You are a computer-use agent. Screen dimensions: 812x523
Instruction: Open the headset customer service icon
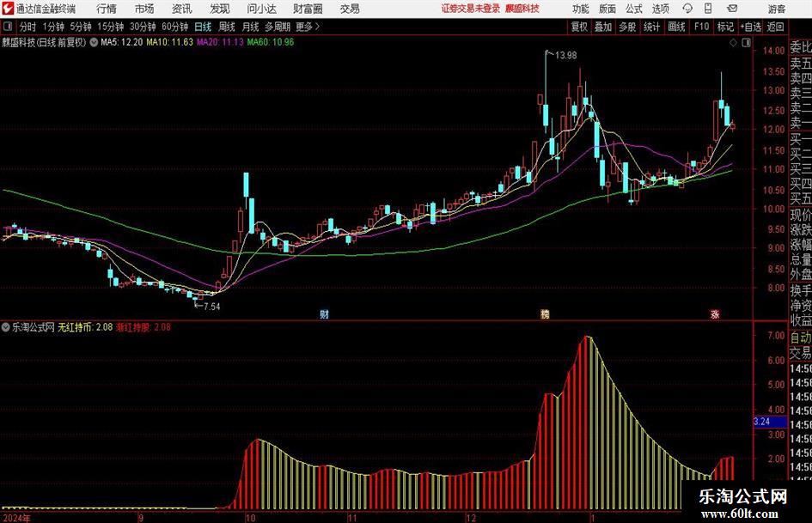tap(687, 9)
